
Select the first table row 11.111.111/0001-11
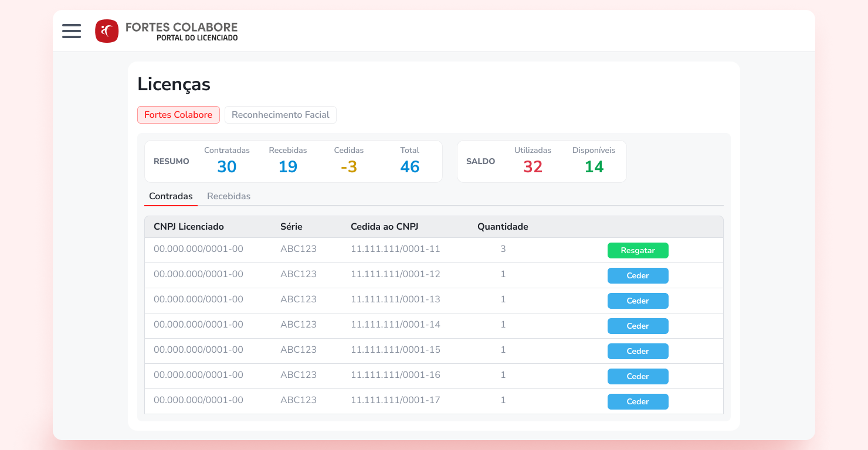click(x=395, y=248)
